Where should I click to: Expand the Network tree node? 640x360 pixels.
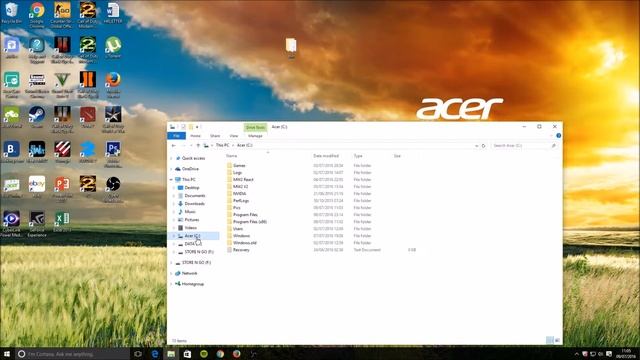(171, 273)
